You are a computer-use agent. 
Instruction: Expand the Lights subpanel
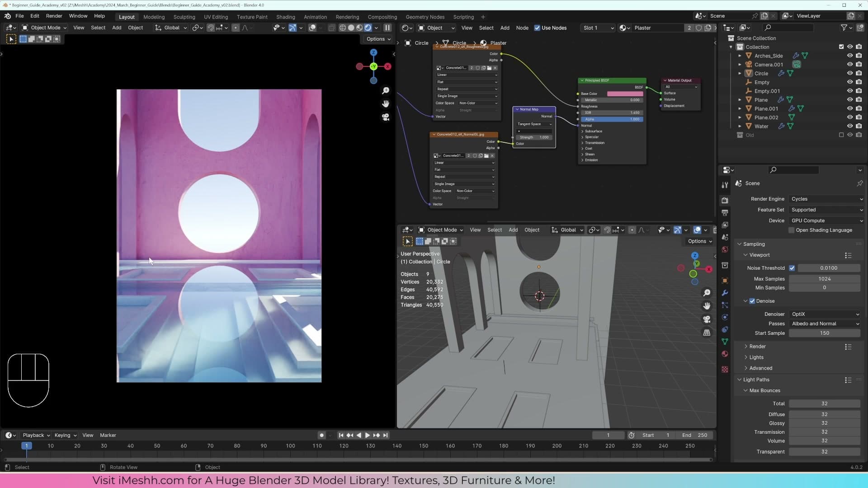click(x=756, y=357)
